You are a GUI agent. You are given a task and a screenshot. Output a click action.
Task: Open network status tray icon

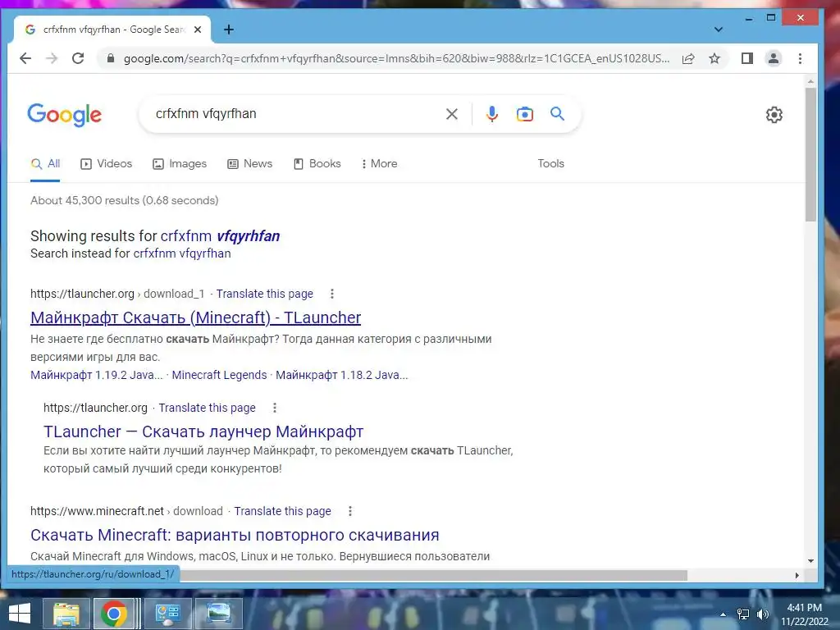click(743, 614)
